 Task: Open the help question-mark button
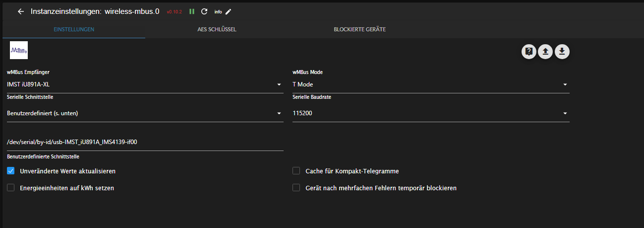point(529,52)
